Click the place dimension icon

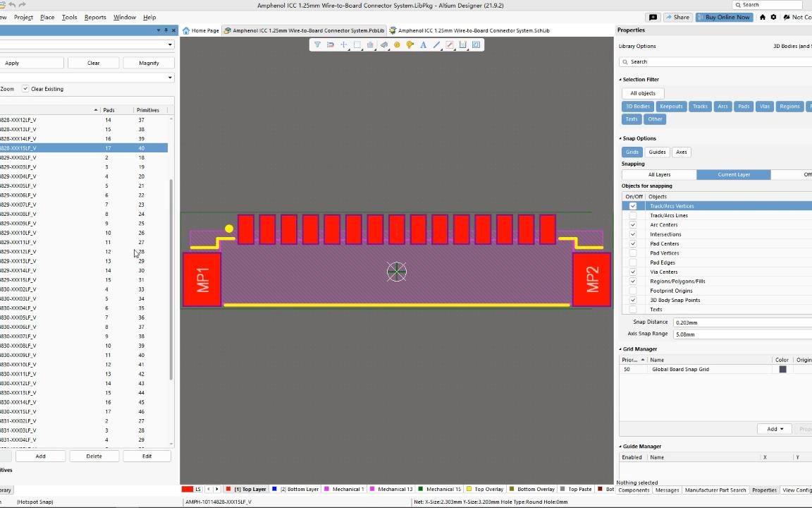[x=463, y=45]
